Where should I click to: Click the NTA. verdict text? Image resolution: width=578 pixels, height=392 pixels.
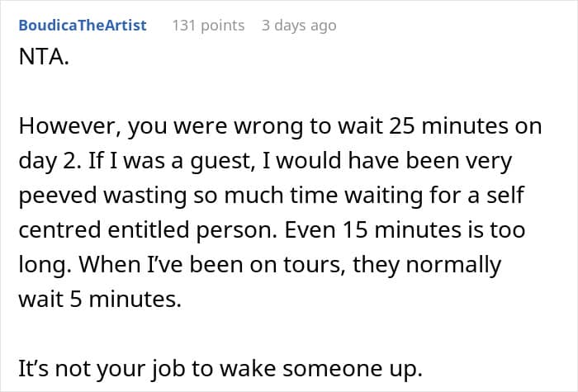tap(44, 57)
